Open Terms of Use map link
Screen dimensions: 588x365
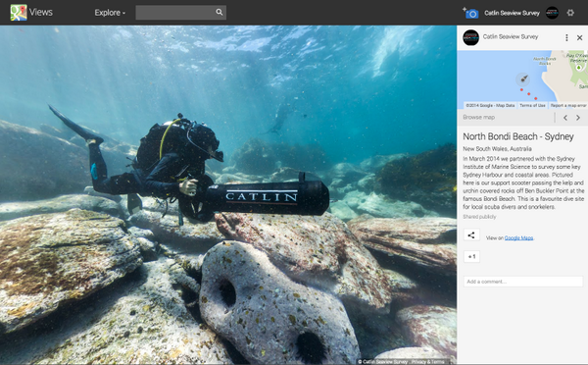532,106
